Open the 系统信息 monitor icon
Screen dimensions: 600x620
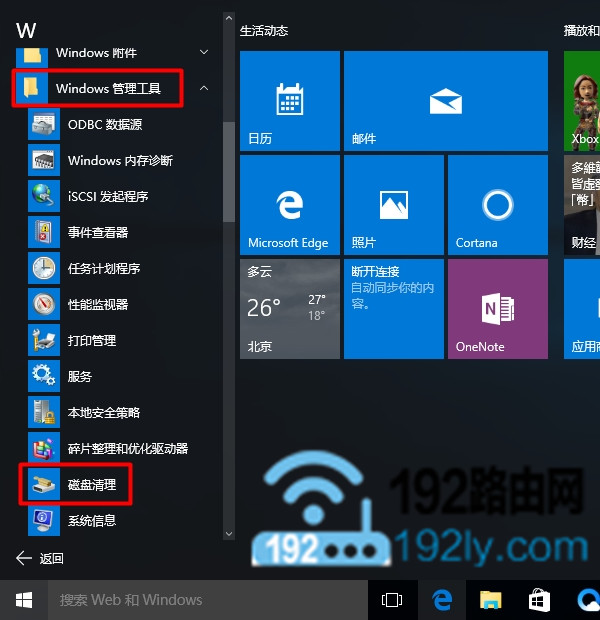pyautogui.click(x=44, y=520)
